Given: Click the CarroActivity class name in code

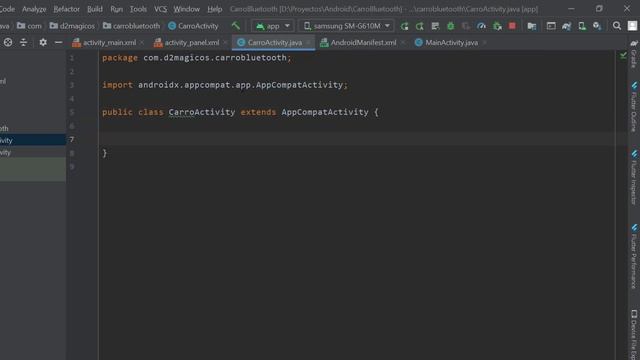Looking at the screenshot, I should [x=202, y=112].
